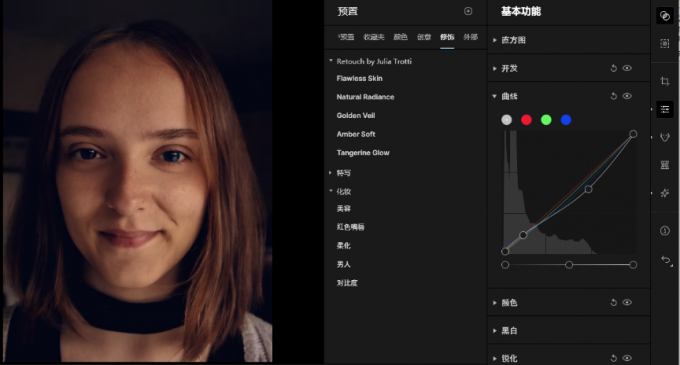This screenshot has height=365, width=680.
Task: Click the portrait photo preview
Action: (x=137, y=181)
